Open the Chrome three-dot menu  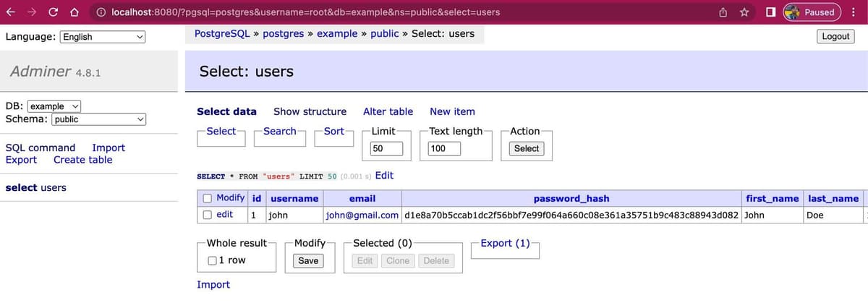pyautogui.click(x=854, y=12)
